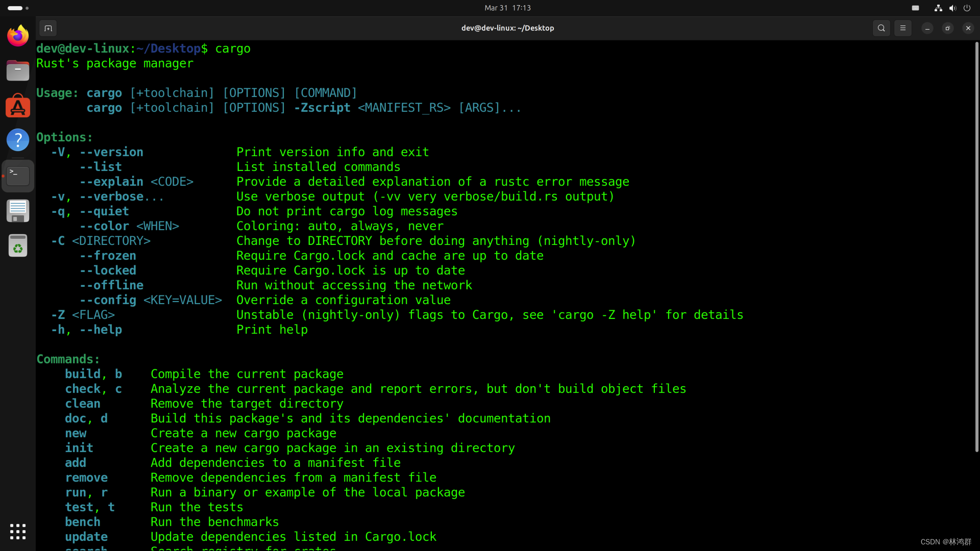Click the 'doc, d' command
The height and width of the screenshot is (551, 980).
point(86,418)
